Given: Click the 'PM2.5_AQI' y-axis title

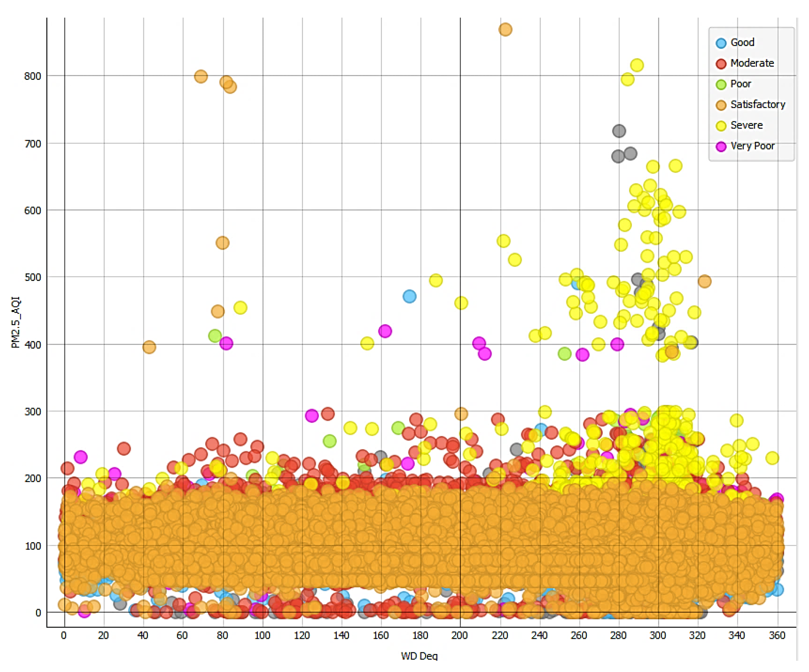Looking at the screenshot, I should [15, 322].
